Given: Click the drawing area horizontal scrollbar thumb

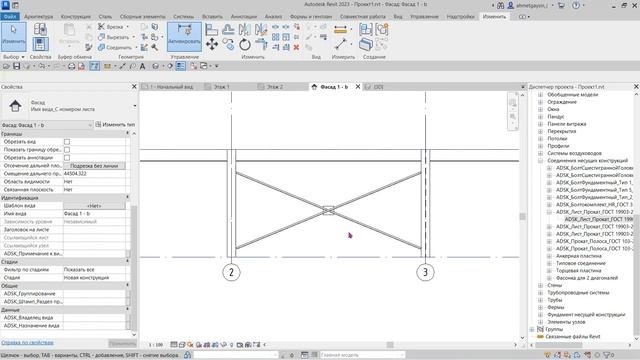Looking at the screenshot, I should (x=390, y=345).
